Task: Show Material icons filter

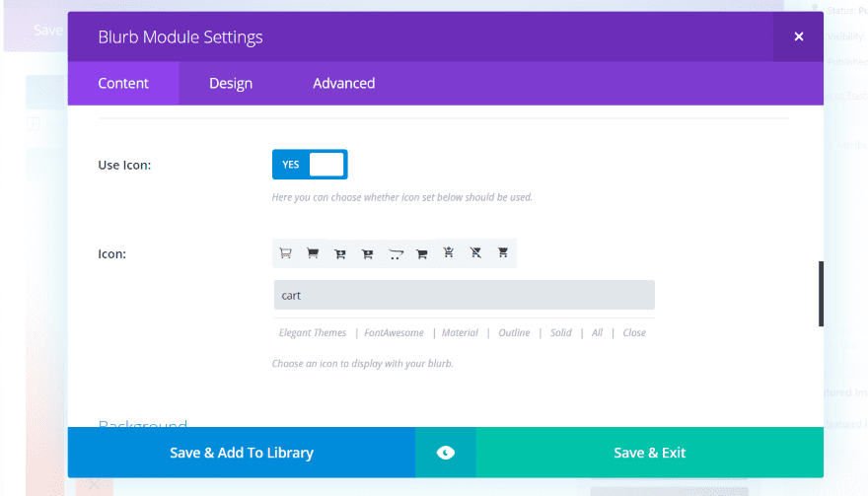Action: pyautogui.click(x=460, y=333)
